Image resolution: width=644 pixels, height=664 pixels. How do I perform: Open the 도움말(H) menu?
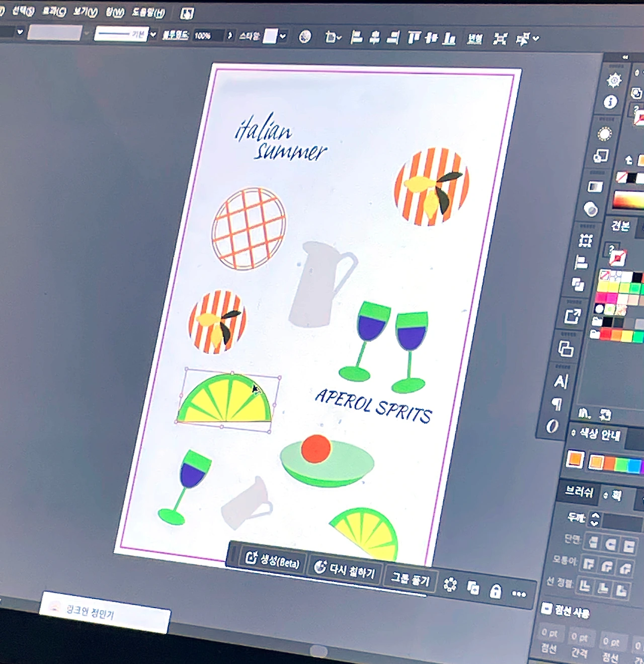click(x=148, y=13)
